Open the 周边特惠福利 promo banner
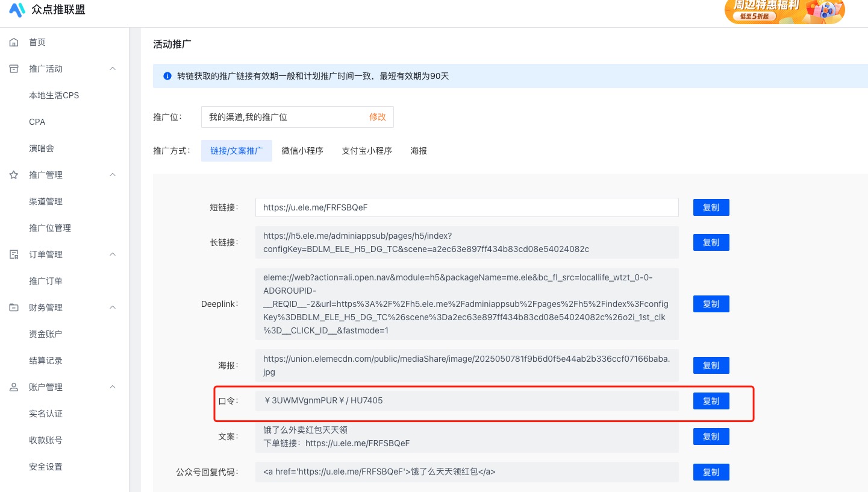 coord(784,11)
